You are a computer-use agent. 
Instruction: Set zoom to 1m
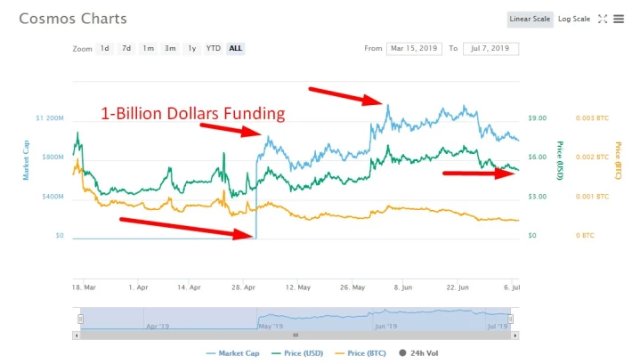[149, 48]
